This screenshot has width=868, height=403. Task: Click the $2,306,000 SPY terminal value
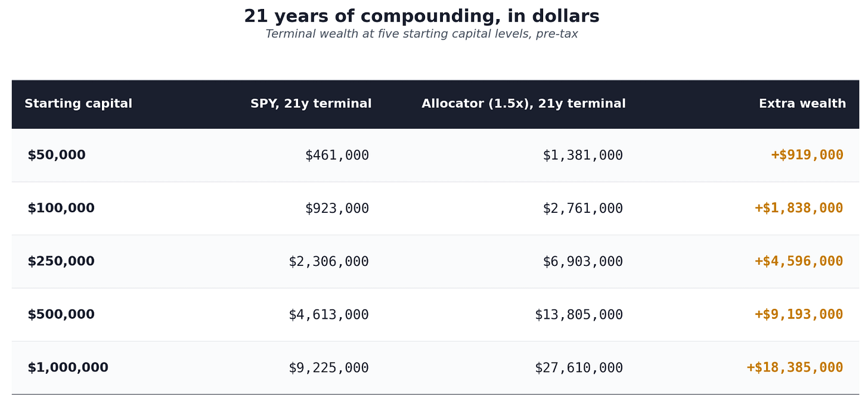tap(328, 262)
